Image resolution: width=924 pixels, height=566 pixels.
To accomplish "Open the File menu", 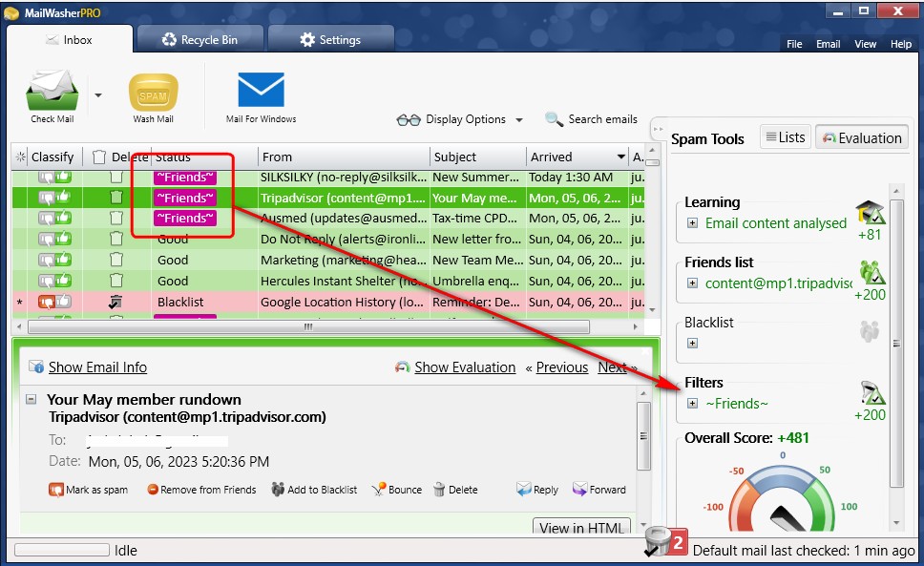I will tap(794, 44).
